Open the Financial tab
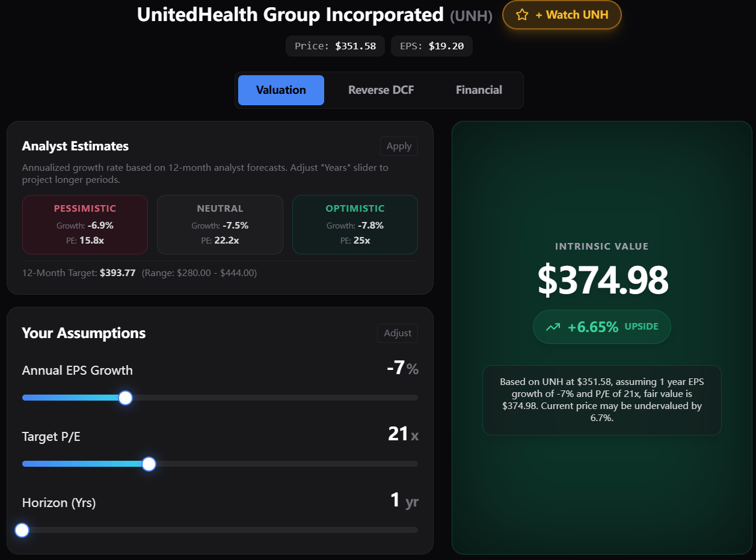This screenshot has width=756, height=560. pos(479,90)
